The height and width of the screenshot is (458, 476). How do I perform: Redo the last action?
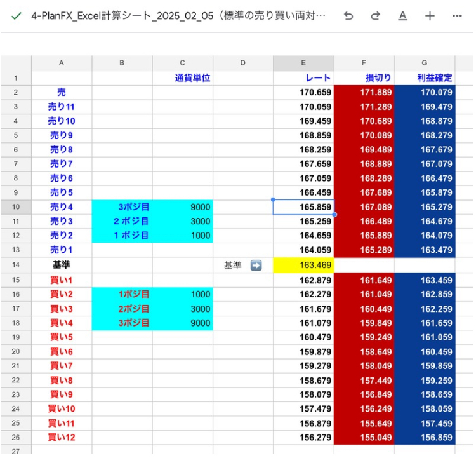[x=376, y=15]
